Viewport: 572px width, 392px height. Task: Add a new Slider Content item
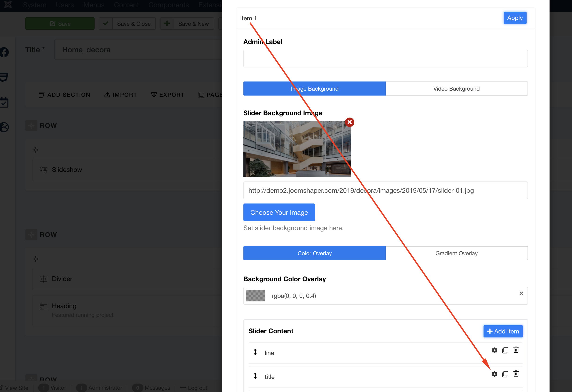[502, 331]
